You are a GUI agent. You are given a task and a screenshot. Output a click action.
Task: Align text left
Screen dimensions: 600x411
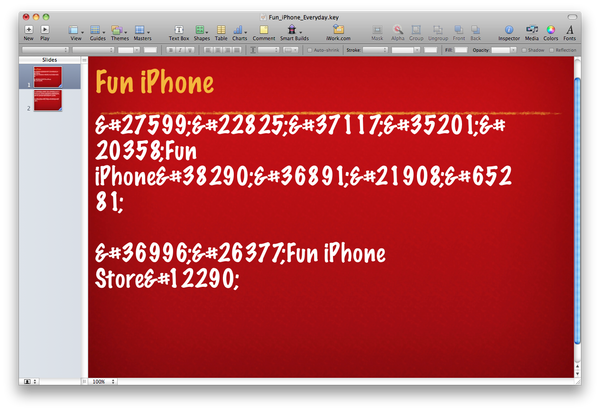[x=208, y=50]
